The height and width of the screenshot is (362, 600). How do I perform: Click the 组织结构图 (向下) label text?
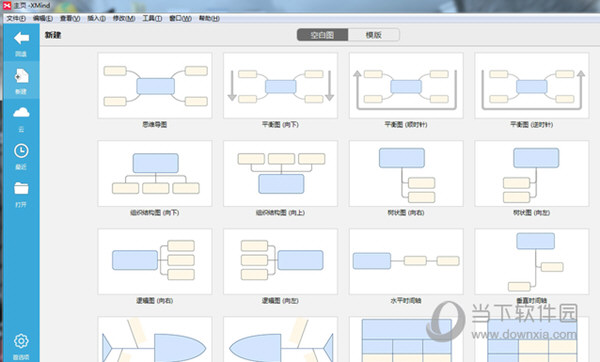pyautogui.click(x=155, y=212)
